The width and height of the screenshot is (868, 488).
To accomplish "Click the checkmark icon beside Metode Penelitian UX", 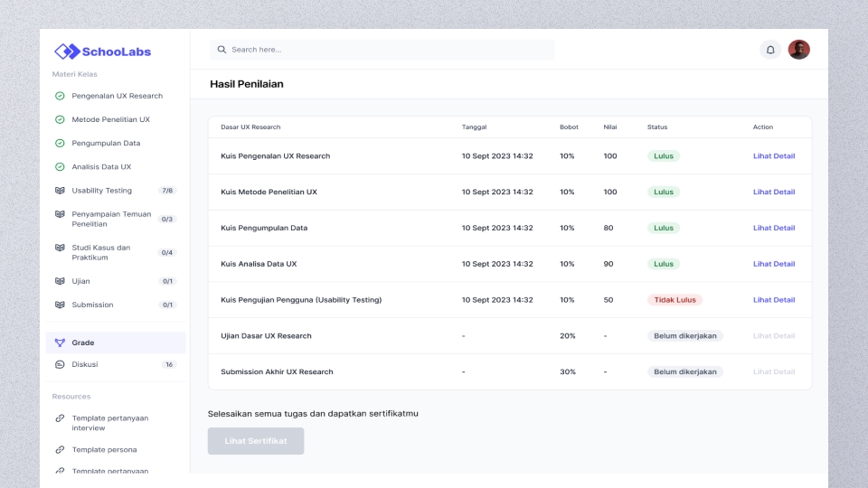I will click(60, 119).
